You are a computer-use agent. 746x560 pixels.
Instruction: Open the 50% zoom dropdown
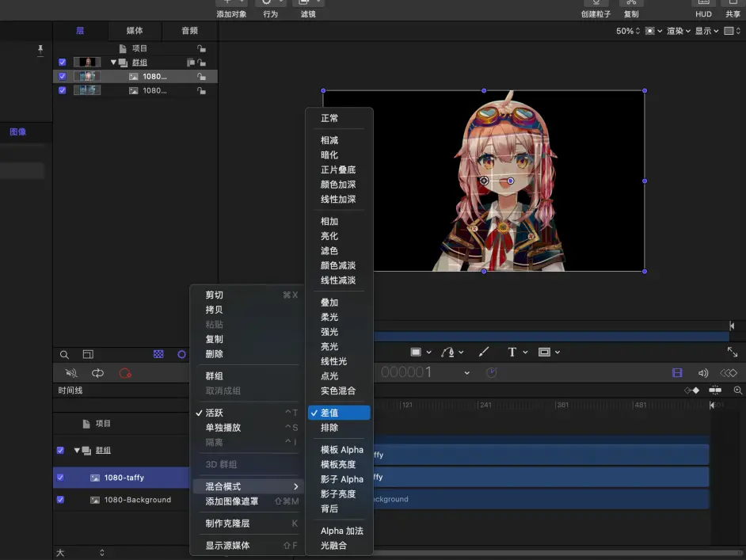click(x=628, y=31)
